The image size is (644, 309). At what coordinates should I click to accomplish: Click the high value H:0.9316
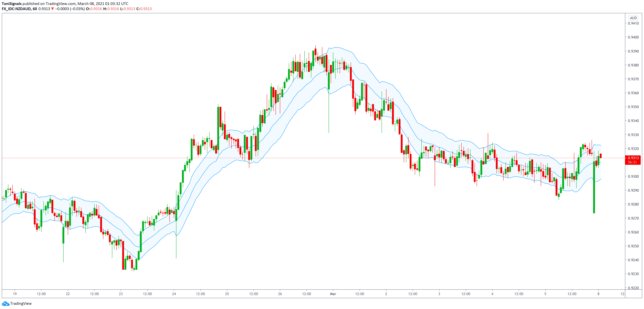[x=111, y=9]
